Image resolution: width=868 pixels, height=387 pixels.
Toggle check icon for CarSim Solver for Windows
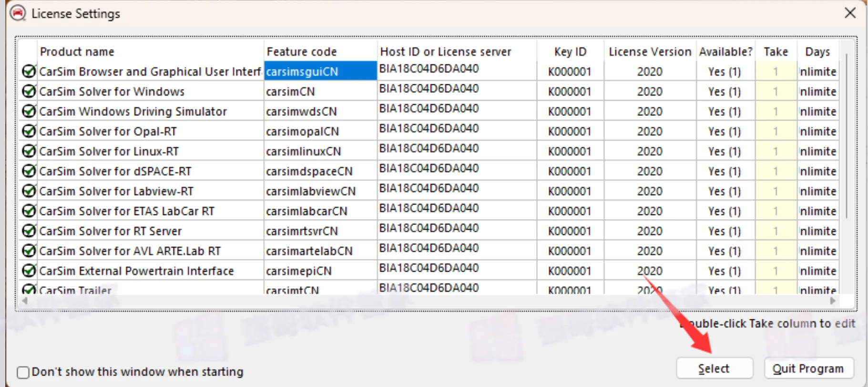coord(29,91)
